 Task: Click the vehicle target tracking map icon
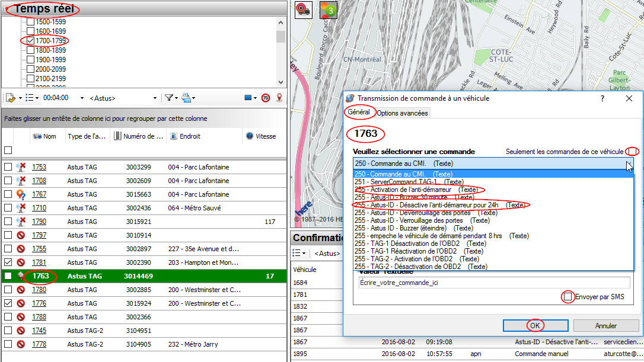coord(303,10)
